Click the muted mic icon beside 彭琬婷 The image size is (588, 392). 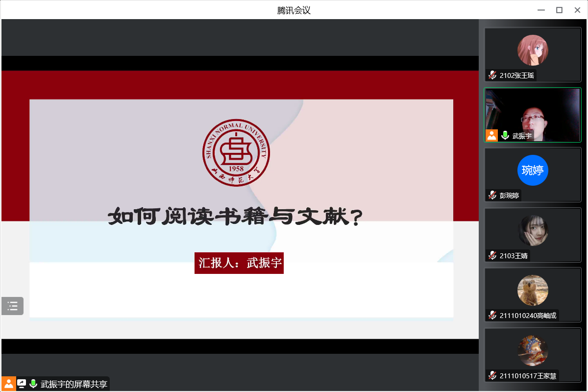coord(492,196)
